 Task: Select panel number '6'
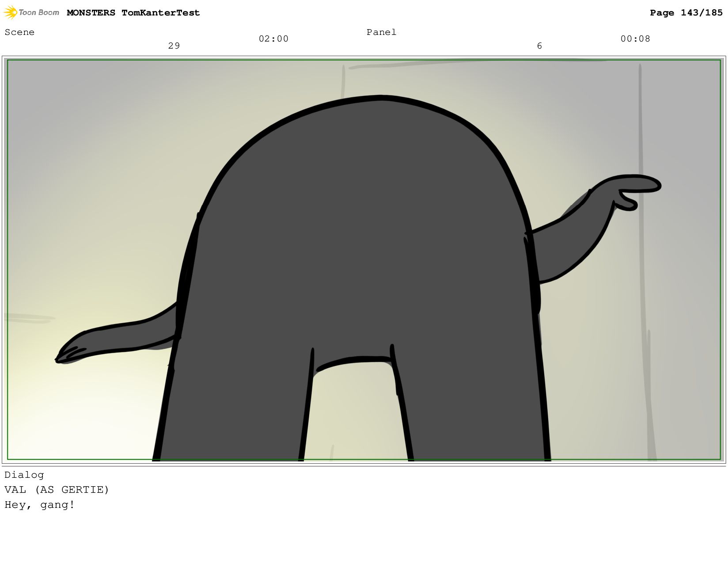tap(539, 46)
